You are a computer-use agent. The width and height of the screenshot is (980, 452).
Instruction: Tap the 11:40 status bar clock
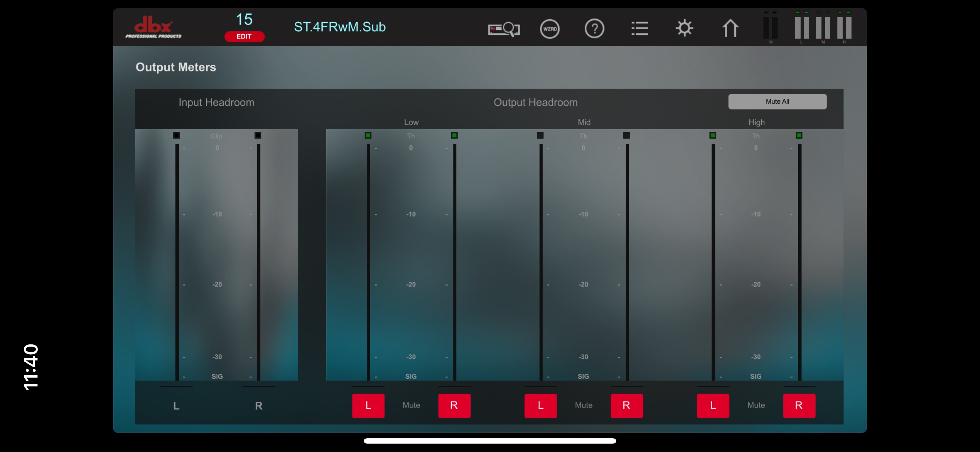[x=31, y=367]
